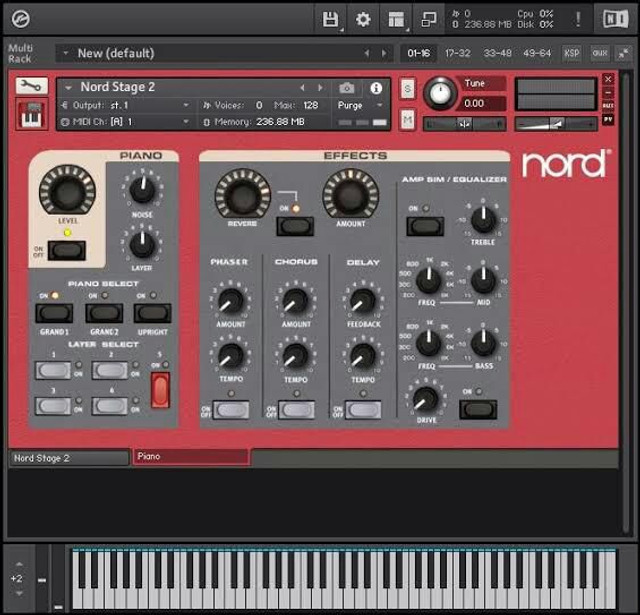This screenshot has height=615, width=640.
Task: Click the aux button in rack header
Action: (x=600, y=53)
